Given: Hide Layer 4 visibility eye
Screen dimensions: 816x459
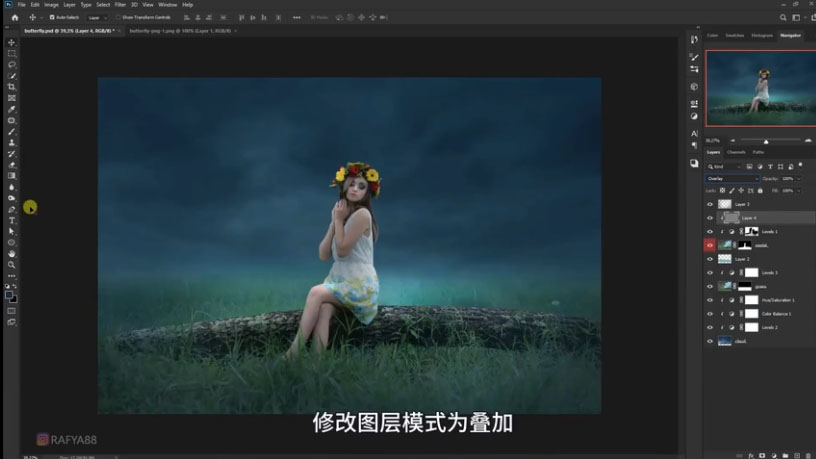Looking at the screenshot, I should (x=710, y=218).
